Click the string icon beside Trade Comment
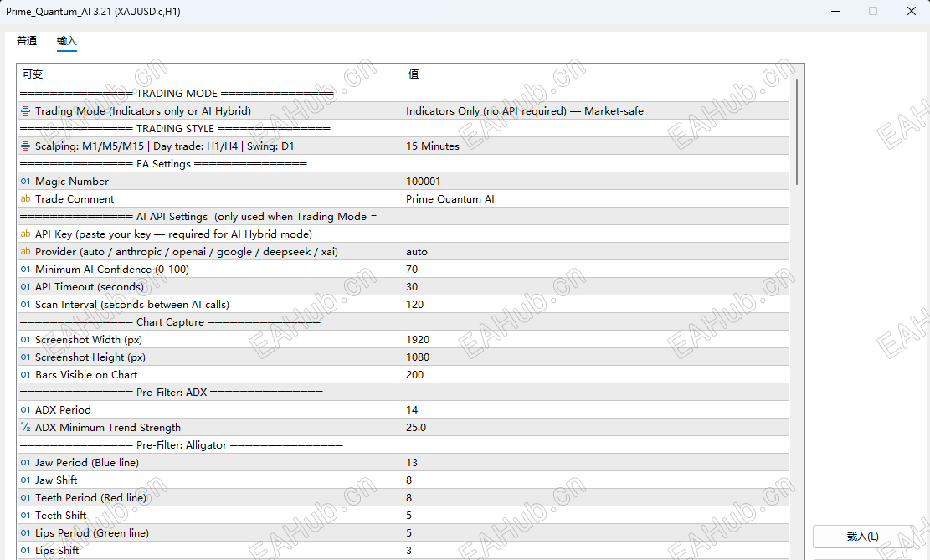 (25, 198)
